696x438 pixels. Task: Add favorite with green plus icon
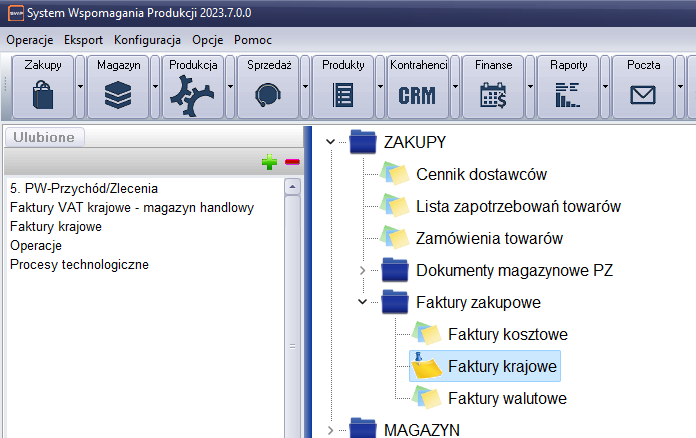coord(269,162)
